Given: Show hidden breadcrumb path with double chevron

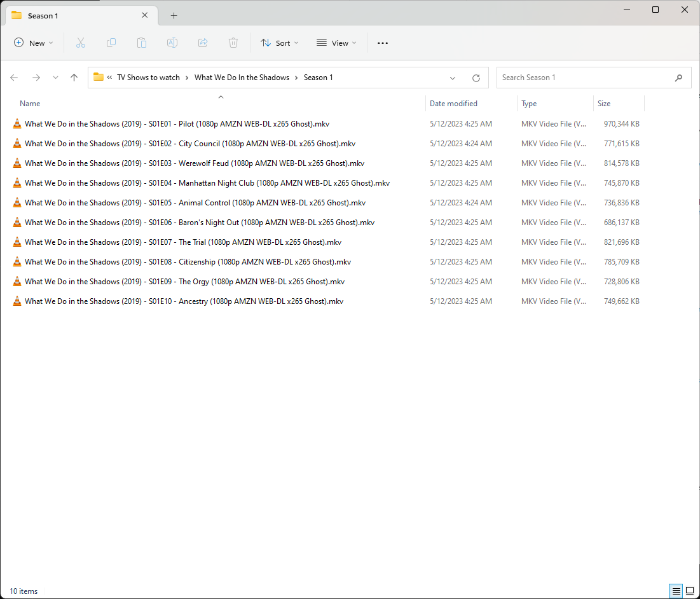Looking at the screenshot, I should click(109, 77).
